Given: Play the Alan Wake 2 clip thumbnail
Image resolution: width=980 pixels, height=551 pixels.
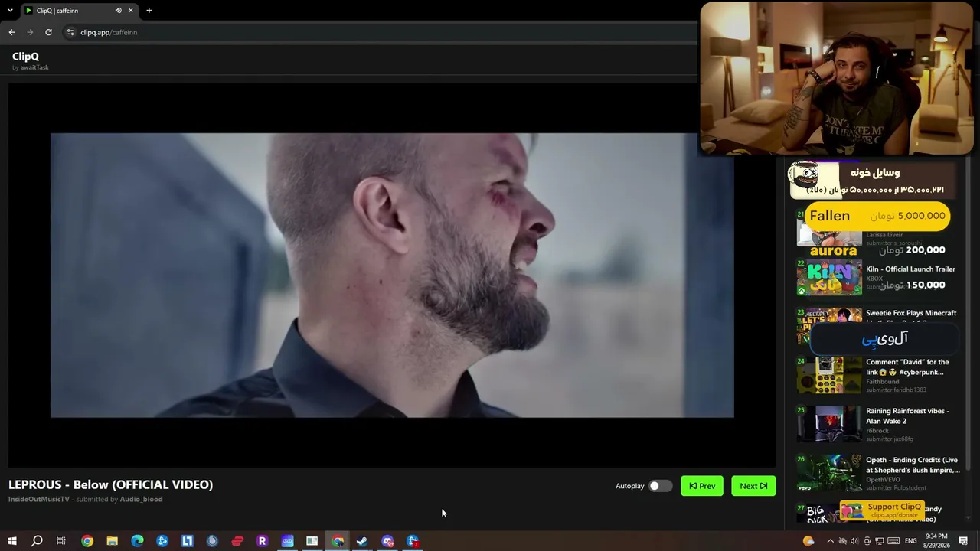Looking at the screenshot, I should click(x=829, y=424).
